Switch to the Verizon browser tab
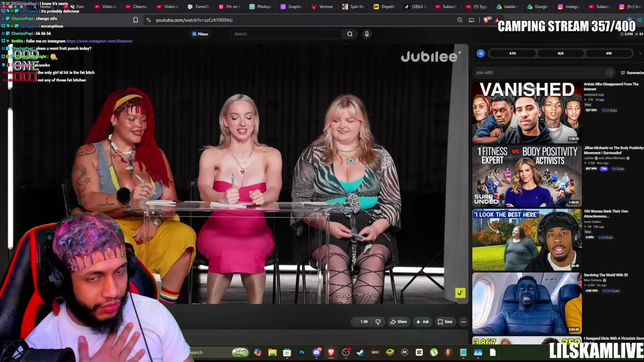Image resolution: width=644 pixels, height=362 pixels. coord(323,7)
